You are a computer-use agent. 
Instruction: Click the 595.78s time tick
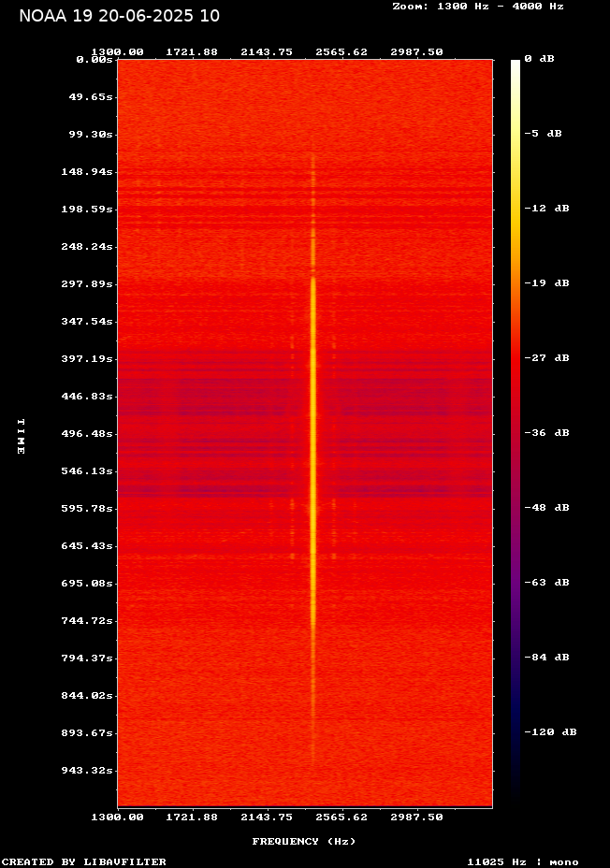coord(87,509)
